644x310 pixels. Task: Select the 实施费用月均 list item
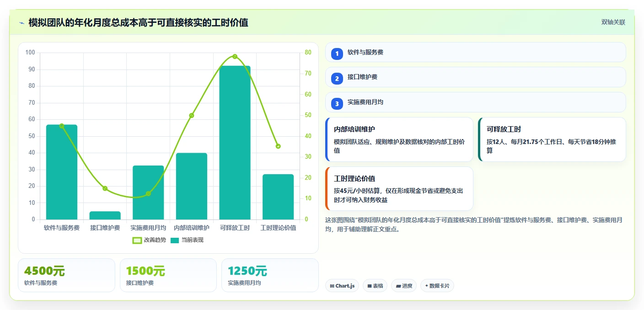click(x=475, y=102)
